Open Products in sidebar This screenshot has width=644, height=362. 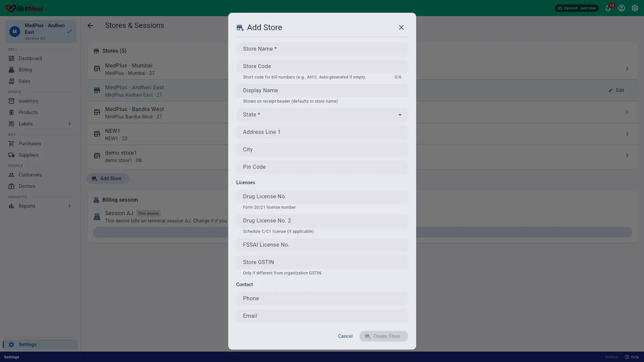(41, 112)
